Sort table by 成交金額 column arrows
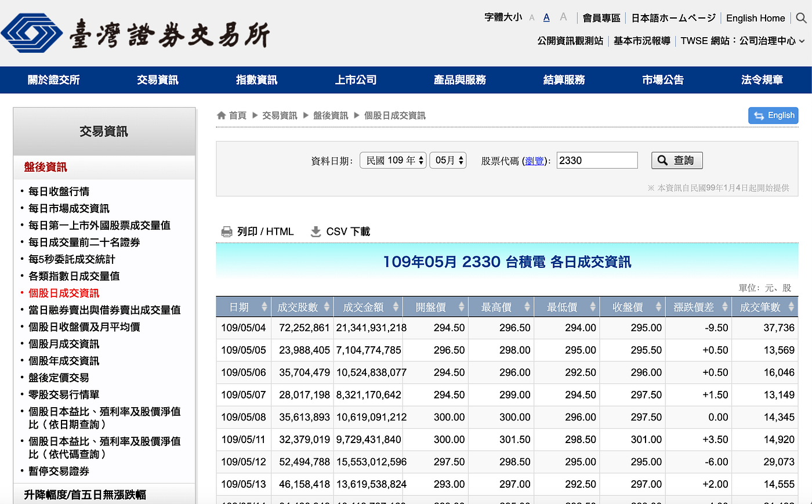This screenshot has height=504, width=812. [396, 307]
